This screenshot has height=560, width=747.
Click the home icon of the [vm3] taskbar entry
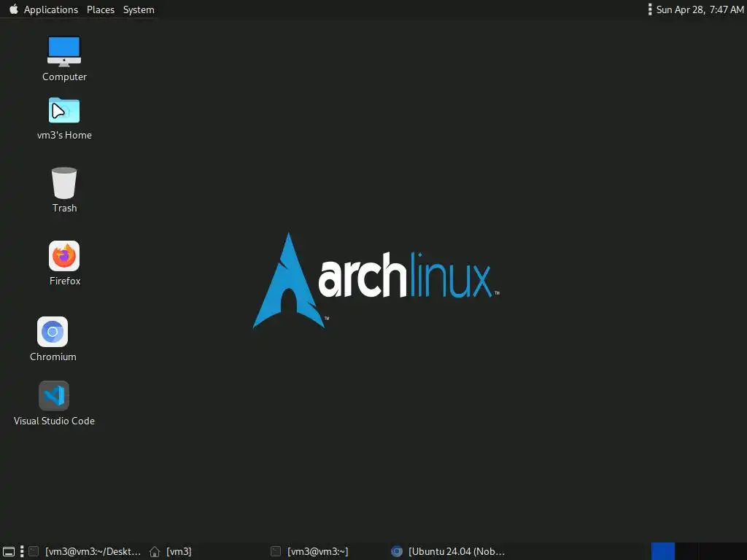pyautogui.click(x=155, y=551)
